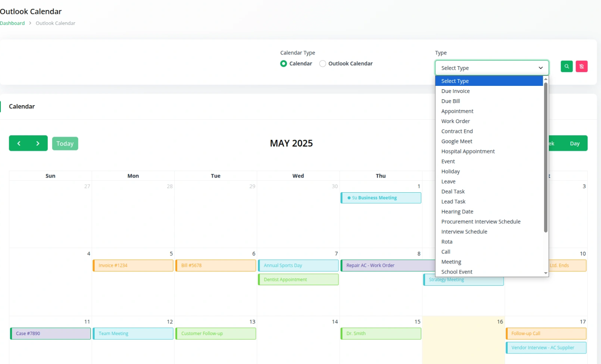This screenshot has height=364, width=601.
Task: Collapse the Select Type combo box
Action: 492,68
